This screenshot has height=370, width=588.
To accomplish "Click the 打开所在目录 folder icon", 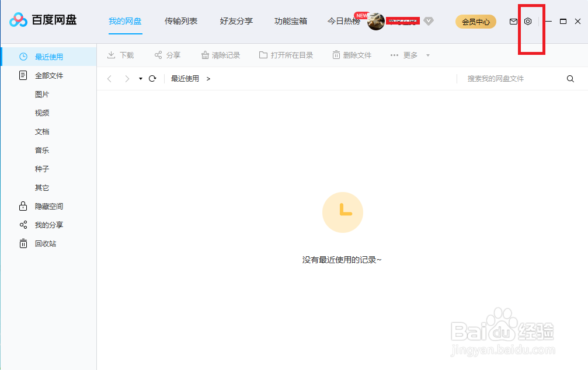I will [263, 55].
